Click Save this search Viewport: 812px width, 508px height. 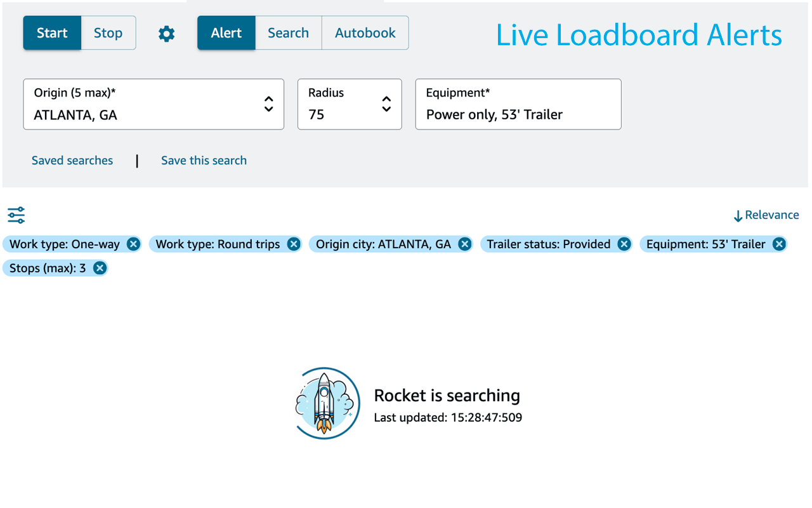tap(204, 160)
